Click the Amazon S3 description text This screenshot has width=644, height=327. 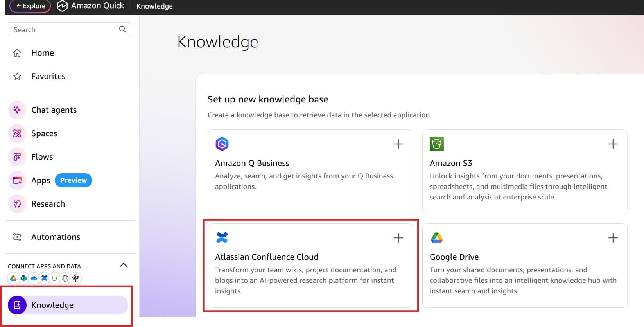point(518,187)
